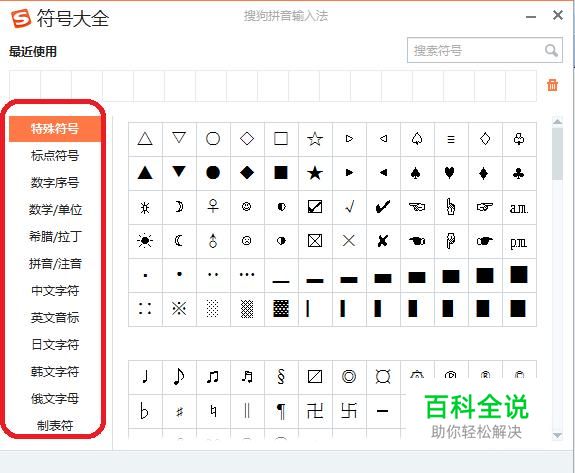Viewport: 575px width, 473px height.
Task: Click the symbol list scrollbar thumb
Action: coord(557,154)
